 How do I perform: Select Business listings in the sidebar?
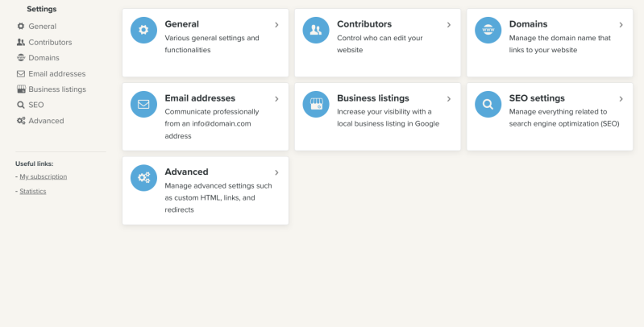point(56,89)
